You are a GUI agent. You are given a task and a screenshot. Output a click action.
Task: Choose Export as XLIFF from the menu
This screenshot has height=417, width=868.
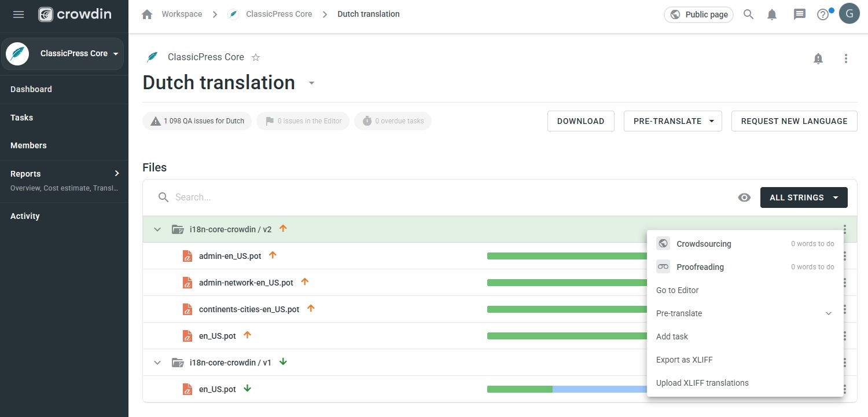click(x=684, y=360)
